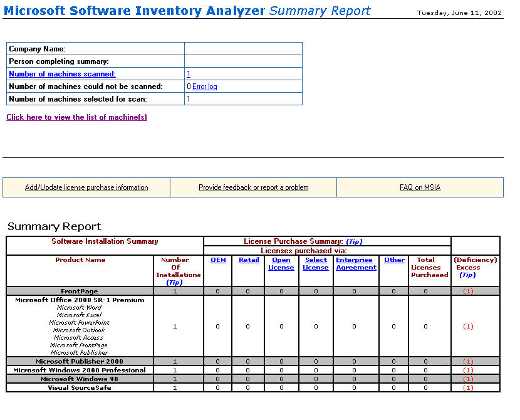Open Add/Update license purchase information

click(86, 187)
